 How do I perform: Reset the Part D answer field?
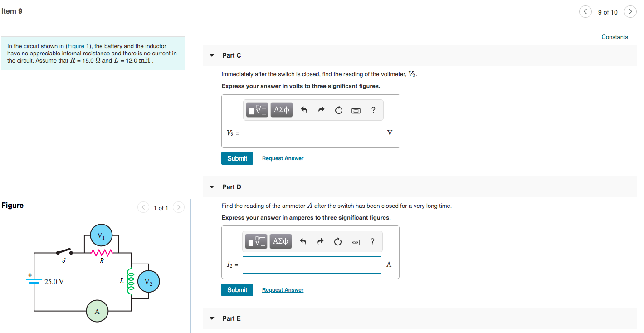pos(337,241)
